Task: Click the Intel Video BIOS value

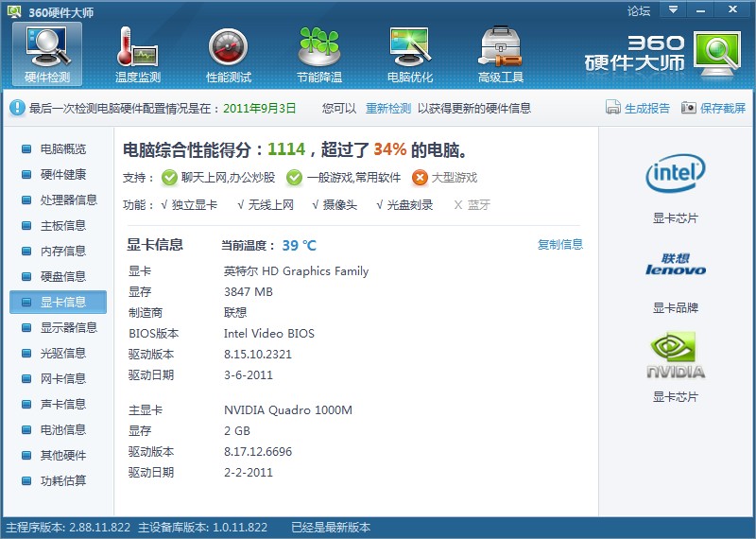Action: coord(269,334)
